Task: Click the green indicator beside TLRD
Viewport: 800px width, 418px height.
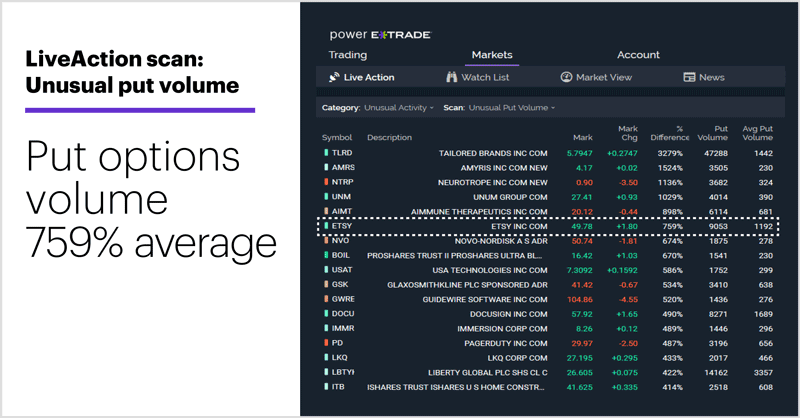Action: (326, 153)
